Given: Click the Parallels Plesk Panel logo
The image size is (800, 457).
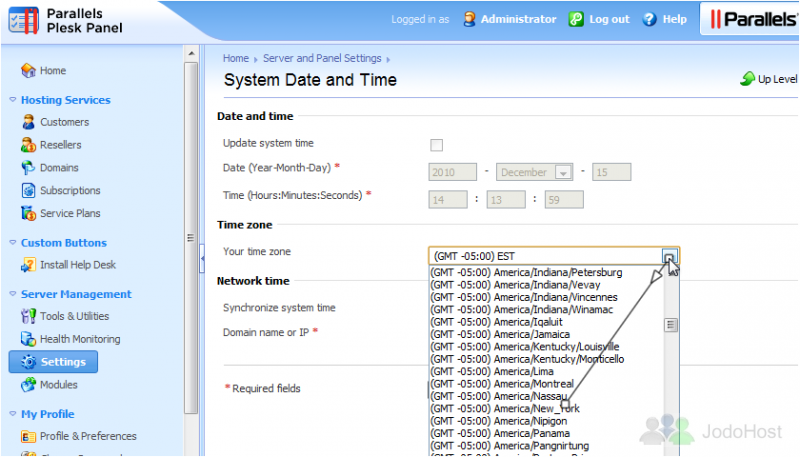Looking at the screenshot, I should point(65,21).
